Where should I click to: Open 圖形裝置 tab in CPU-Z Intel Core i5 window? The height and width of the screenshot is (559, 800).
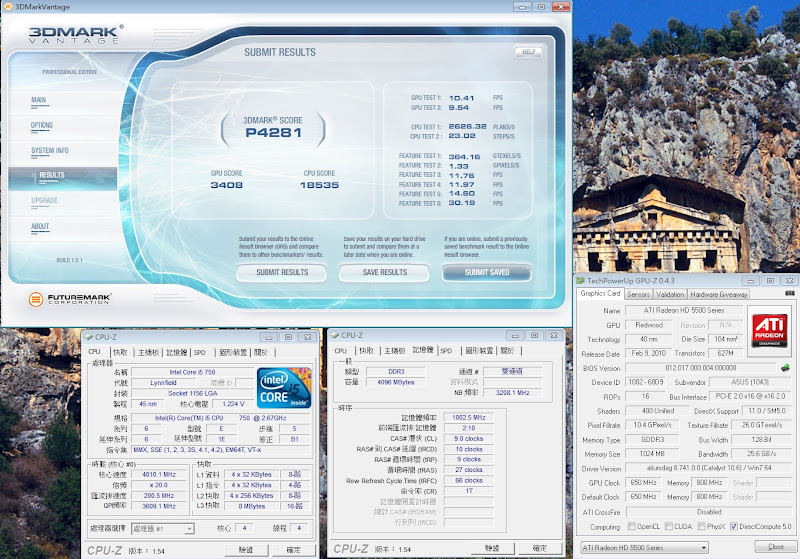click(233, 352)
